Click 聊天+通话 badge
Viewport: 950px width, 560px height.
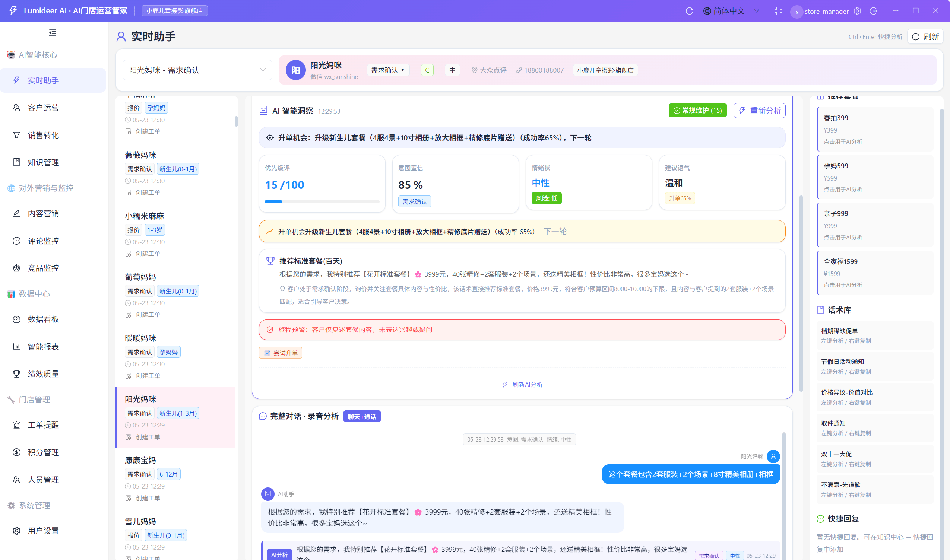click(362, 417)
